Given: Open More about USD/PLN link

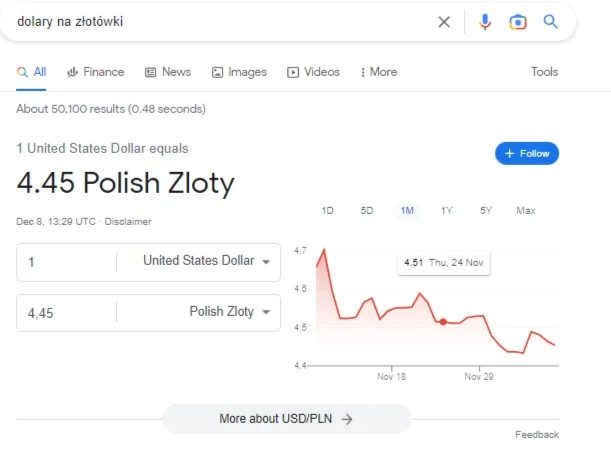Looking at the screenshot, I should pos(287,419).
